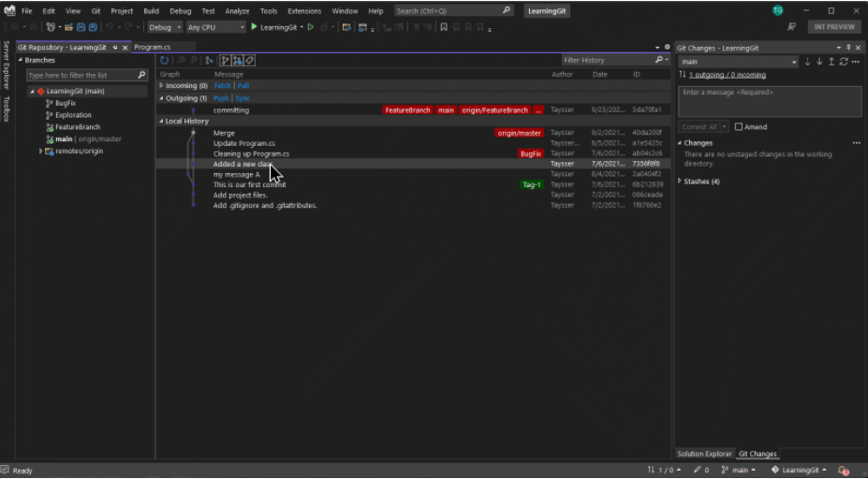Close the Git Repository - LearningGit tab
This screenshot has width=868, height=479.
tap(125, 48)
